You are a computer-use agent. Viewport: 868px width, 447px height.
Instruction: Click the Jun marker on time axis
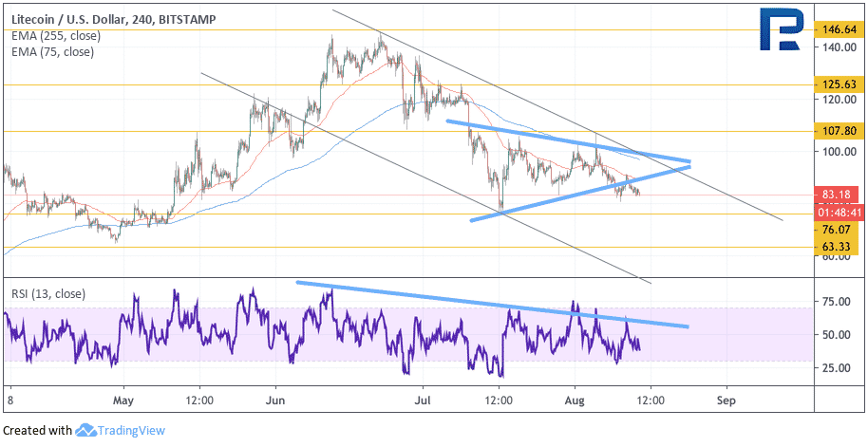[275, 401]
